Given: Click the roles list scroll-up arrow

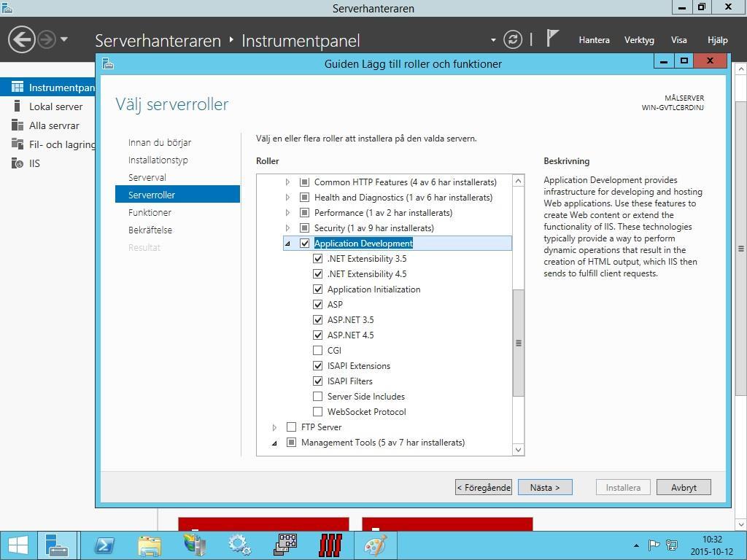Looking at the screenshot, I should tap(519, 181).
